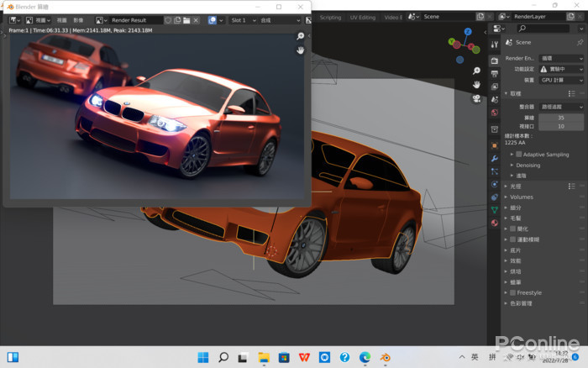Click the pan hand icon in render window
This screenshot has width=588, height=368.
pyautogui.click(x=301, y=50)
